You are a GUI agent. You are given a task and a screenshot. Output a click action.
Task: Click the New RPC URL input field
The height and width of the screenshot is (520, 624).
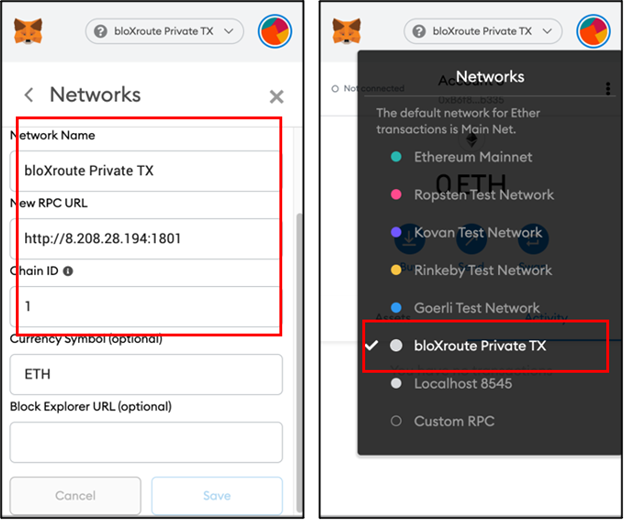(145, 238)
